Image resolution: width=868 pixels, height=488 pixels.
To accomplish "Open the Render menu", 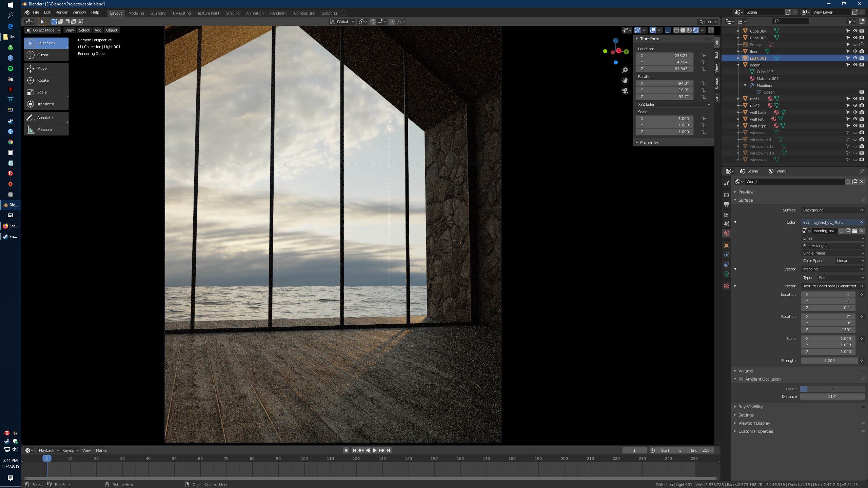I will click(x=61, y=12).
